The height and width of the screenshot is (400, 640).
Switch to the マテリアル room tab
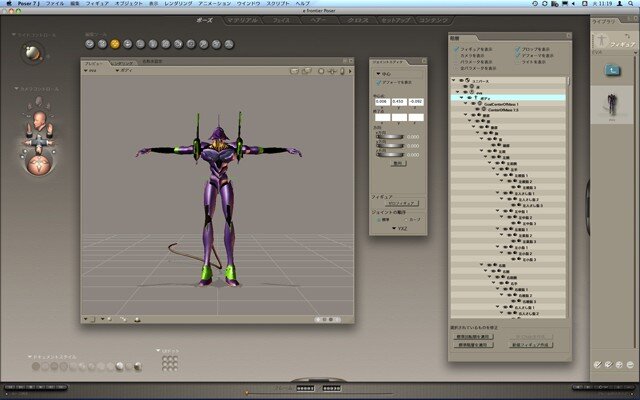tap(242, 20)
